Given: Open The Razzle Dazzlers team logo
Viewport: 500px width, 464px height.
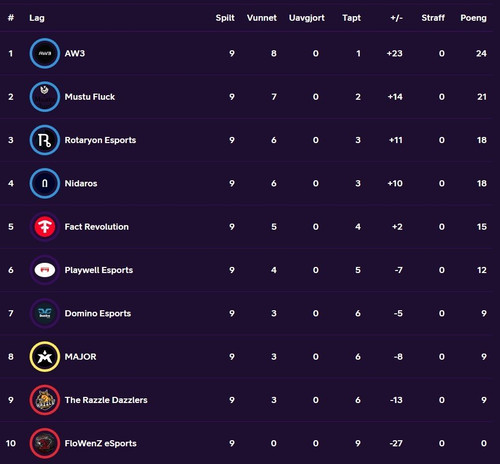Looking at the screenshot, I should pyautogui.click(x=45, y=400).
